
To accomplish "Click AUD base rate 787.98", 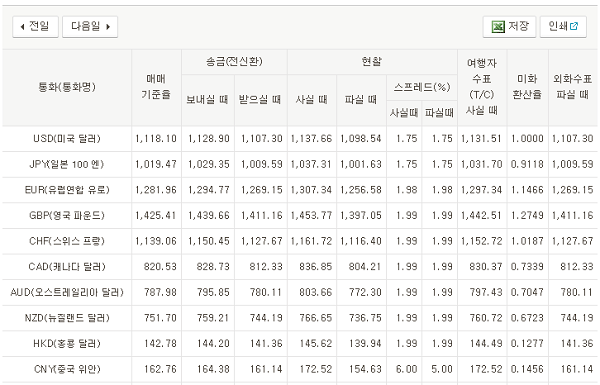I will click(x=160, y=292).
